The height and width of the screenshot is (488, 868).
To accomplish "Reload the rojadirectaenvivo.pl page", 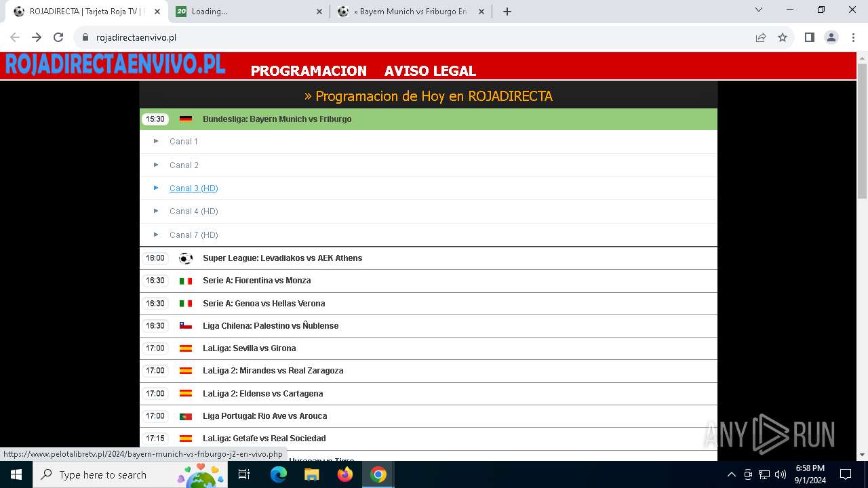I will 58,37.
